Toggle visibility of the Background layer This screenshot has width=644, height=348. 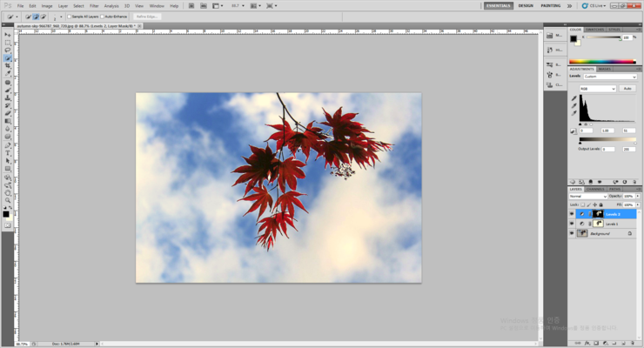[x=572, y=233]
